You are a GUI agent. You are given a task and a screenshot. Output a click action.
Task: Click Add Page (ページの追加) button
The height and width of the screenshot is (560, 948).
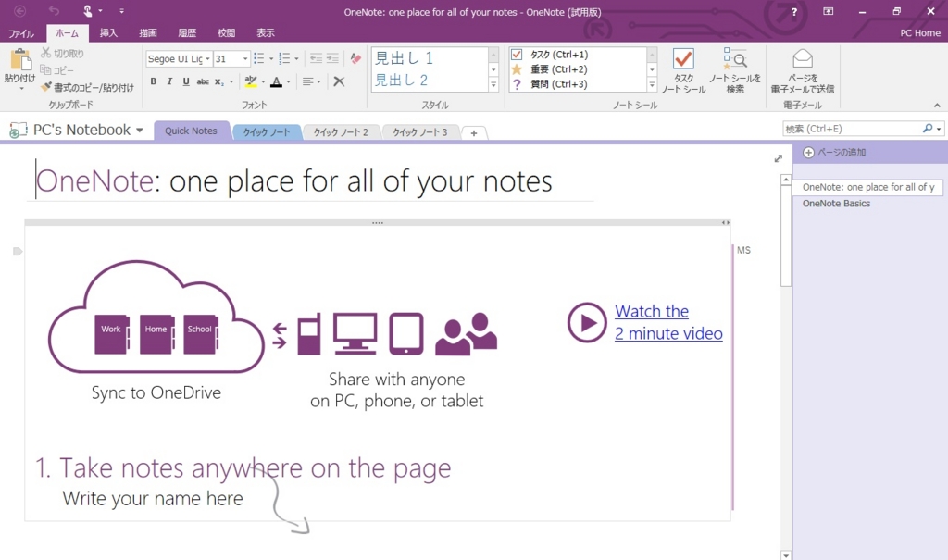tap(834, 153)
